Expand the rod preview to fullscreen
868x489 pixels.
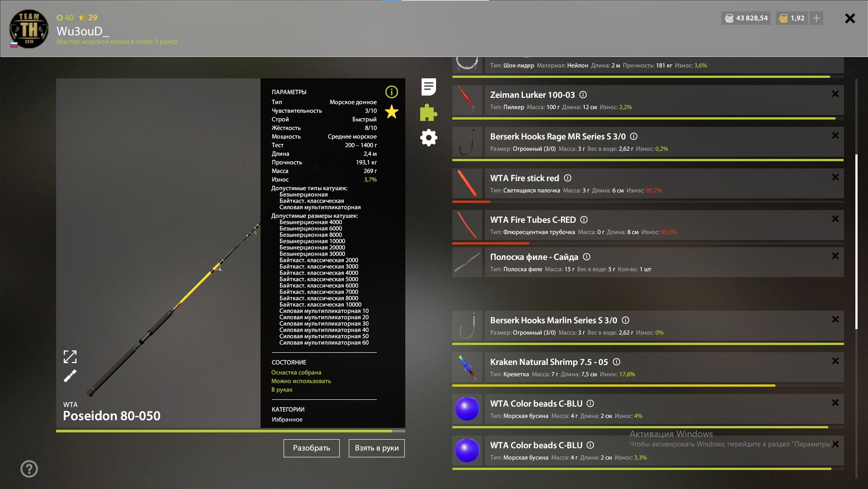point(70,357)
